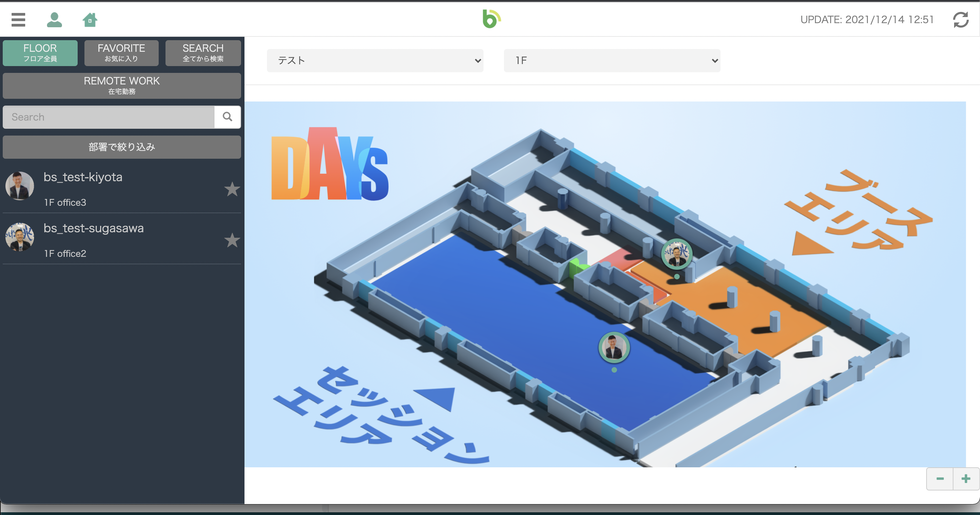Viewport: 980px width, 515px height.
Task: Open the テスト location dropdown
Action: 375,61
